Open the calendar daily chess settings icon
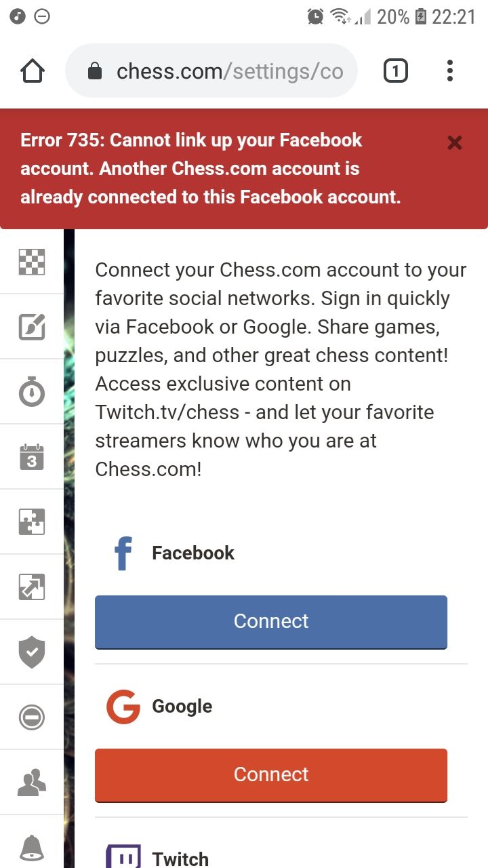Image resolution: width=488 pixels, height=868 pixels. pos(31,457)
